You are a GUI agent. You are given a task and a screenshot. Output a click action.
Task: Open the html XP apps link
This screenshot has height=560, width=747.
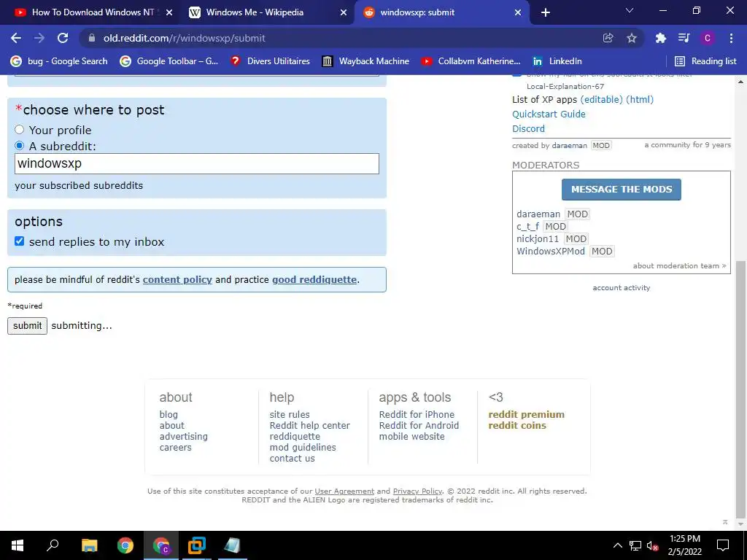(640, 99)
